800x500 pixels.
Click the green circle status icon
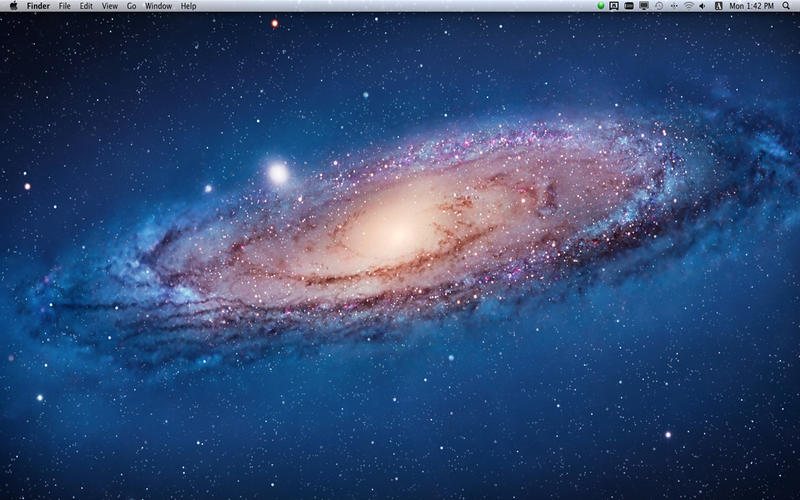click(x=601, y=6)
